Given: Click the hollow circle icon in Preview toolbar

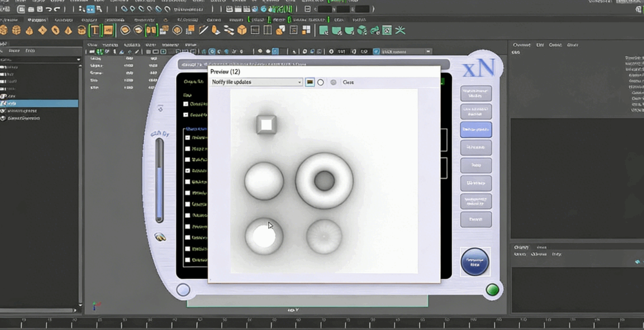Looking at the screenshot, I should 321,82.
